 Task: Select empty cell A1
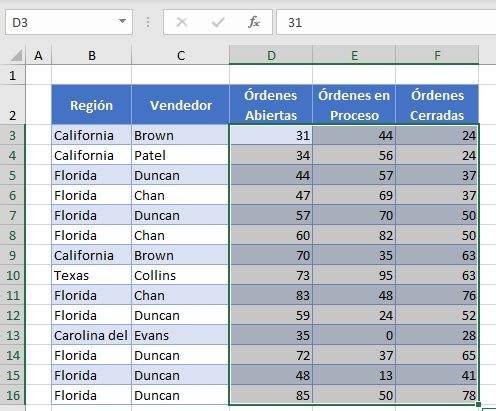coord(39,75)
